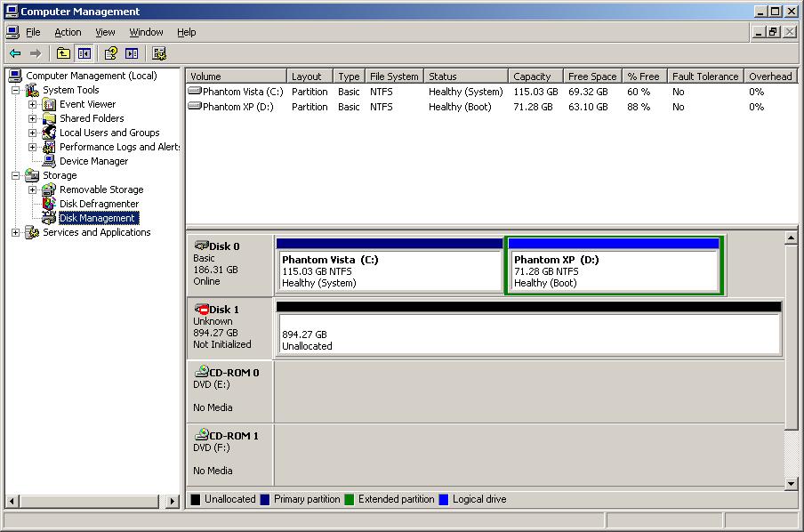Viewport: 804px width, 532px height.
Task: Click the green Extended partition legend swatch
Action: pyautogui.click(x=350, y=499)
